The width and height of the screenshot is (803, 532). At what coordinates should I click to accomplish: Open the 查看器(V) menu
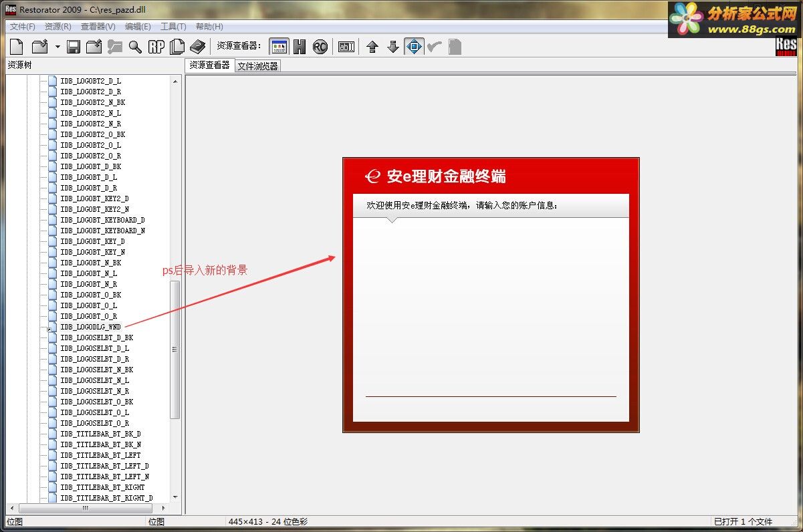tap(98, 27)
